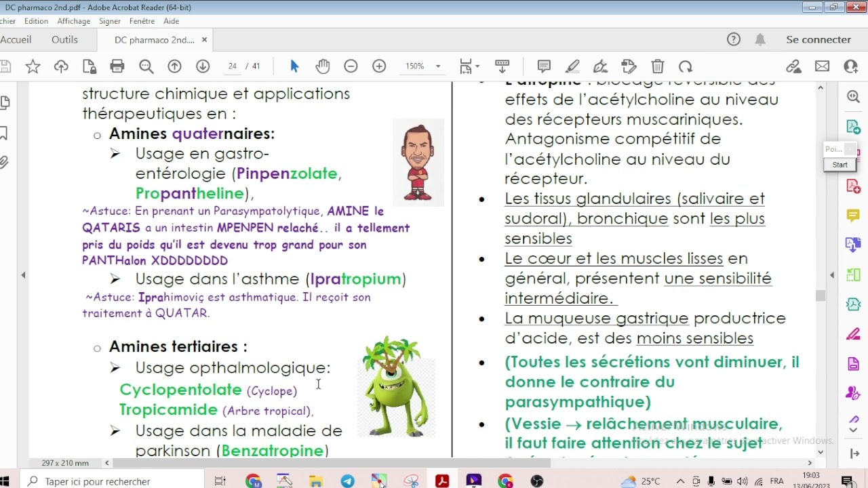868x488 pixels.
Task: Select the highlighter pen tool
Action: [572, 66]
